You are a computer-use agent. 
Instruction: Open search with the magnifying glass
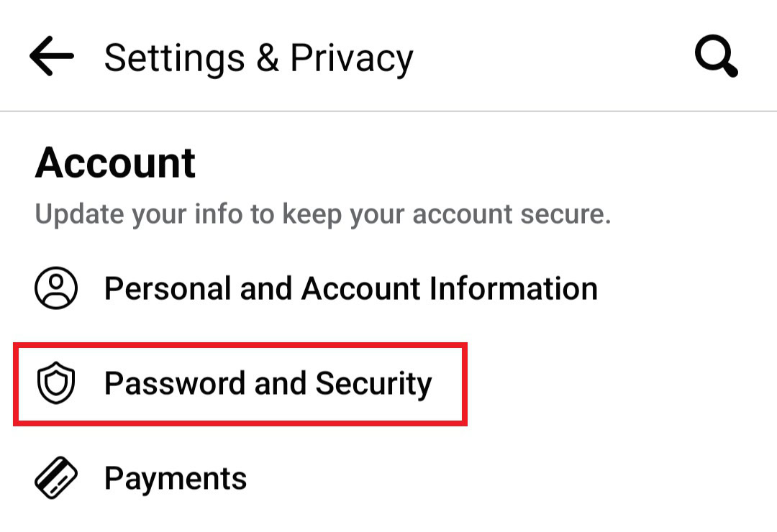tap(716, 57)
